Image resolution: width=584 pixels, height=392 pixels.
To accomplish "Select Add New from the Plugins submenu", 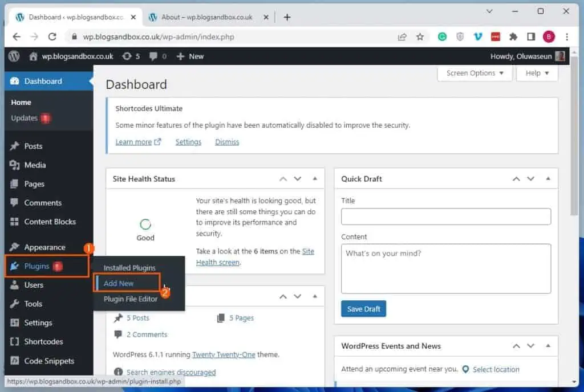I will pyautogui.click(x=119, y=283).
